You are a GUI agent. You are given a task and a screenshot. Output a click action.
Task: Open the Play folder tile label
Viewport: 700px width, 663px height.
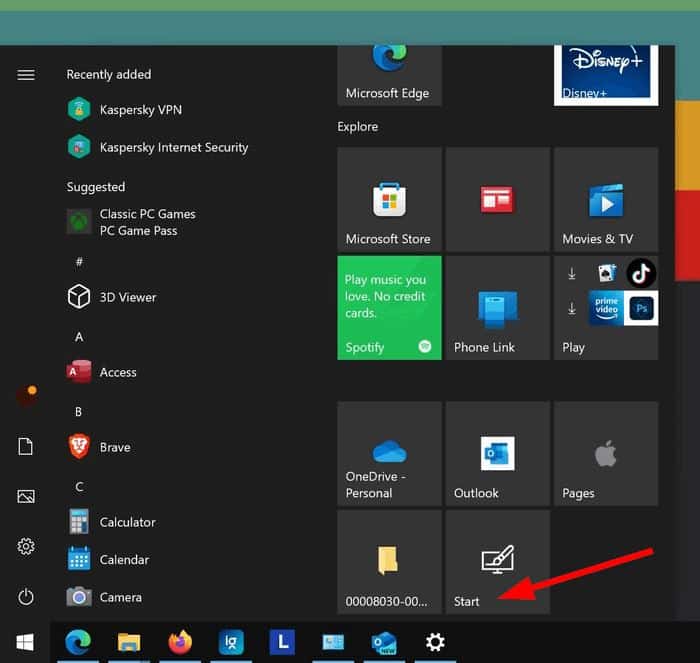tap(573, 347)
